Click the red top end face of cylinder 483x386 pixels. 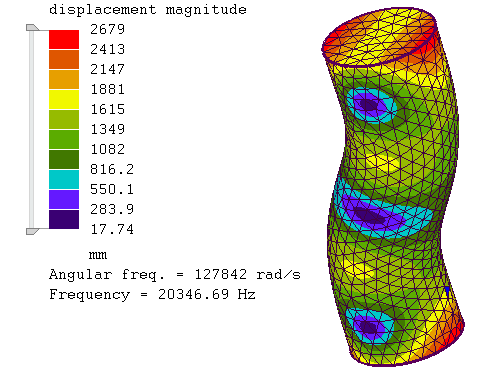(x=379, y=37)
